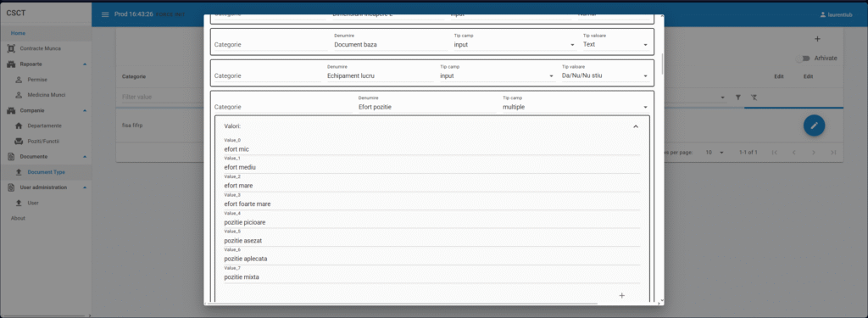
Task: Click Value_0 field efort mic
Action: (431, 149)
